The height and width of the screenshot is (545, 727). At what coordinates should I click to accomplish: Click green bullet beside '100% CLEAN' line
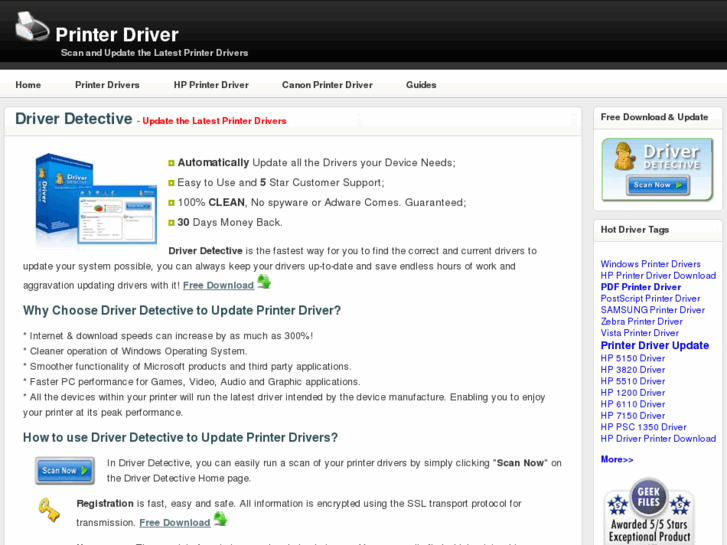[x=171, y=203]
